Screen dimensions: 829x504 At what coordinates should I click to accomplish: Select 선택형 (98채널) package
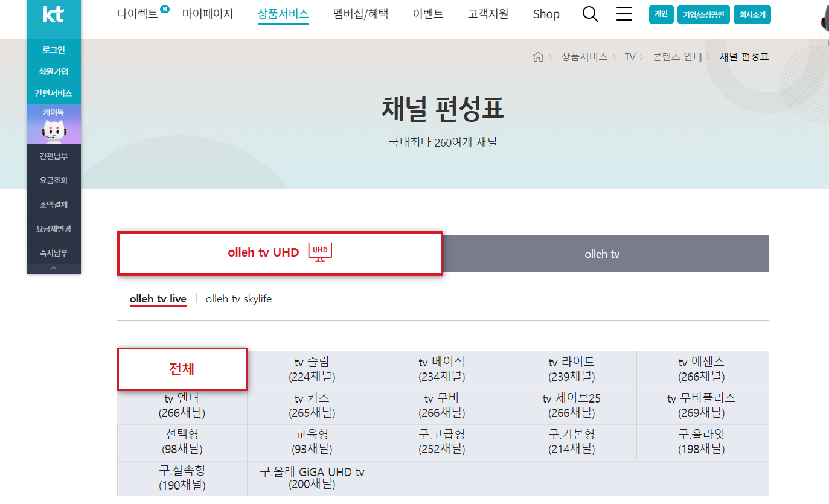182,442
